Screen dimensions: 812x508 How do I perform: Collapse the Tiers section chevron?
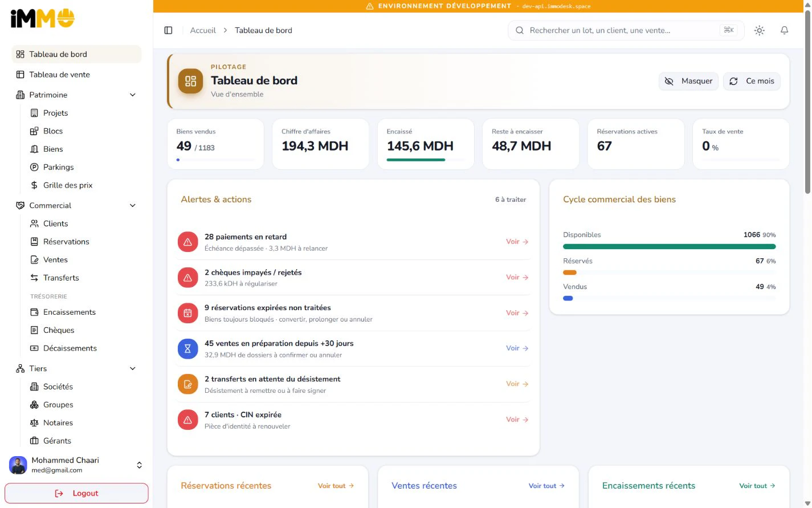point(133,368)
